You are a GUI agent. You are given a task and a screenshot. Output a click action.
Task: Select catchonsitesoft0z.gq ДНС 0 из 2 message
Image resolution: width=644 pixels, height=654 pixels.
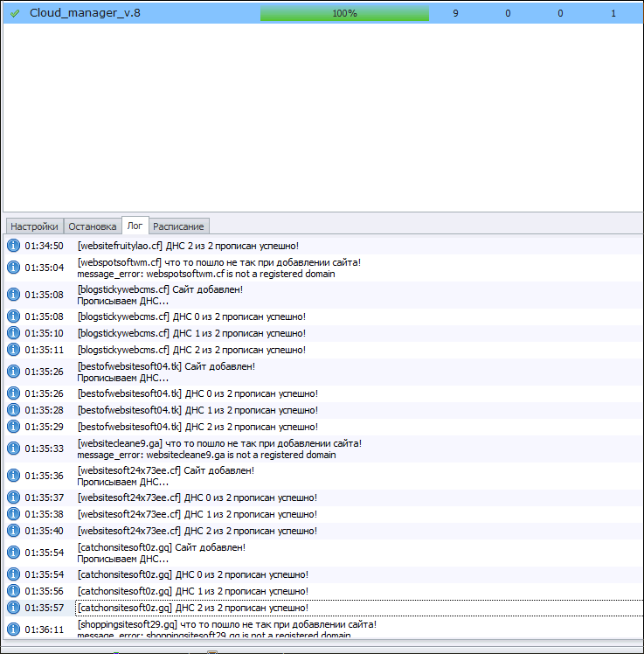pyautogui.click(x=193, y=574)
